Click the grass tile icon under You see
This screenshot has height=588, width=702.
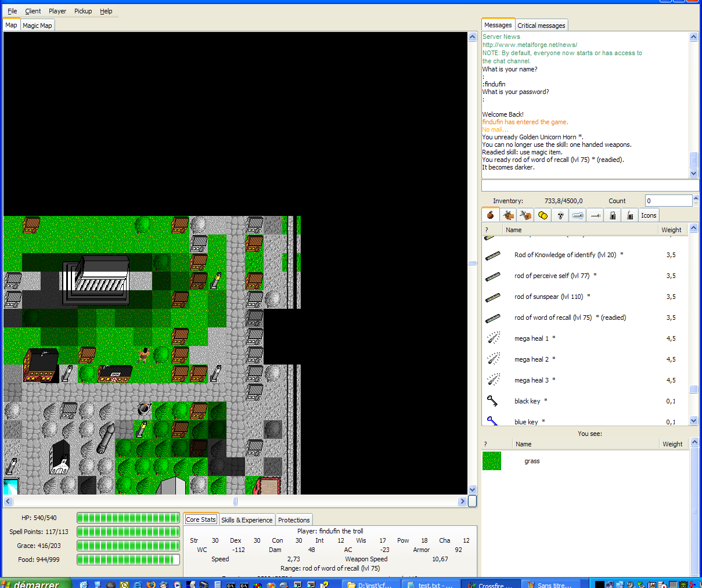(x=492, y=461)
